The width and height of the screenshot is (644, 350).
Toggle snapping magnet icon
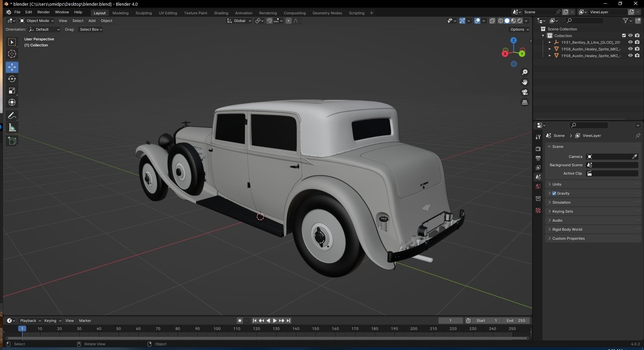pos(269,21)
